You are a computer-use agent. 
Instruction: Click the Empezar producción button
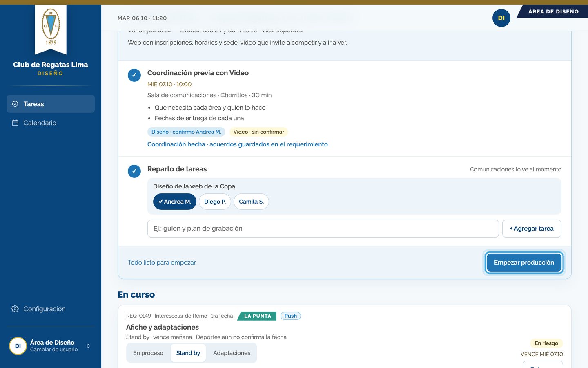click(x=524, y=263)
